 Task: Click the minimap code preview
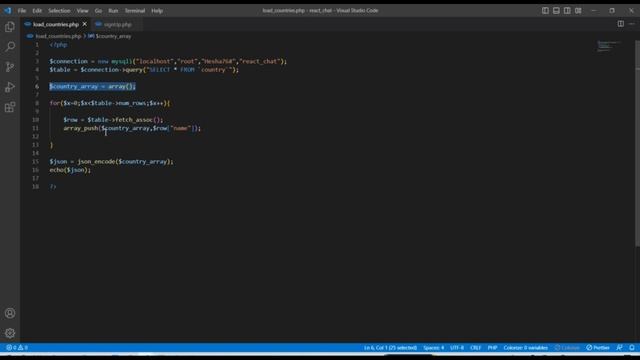coord(609,46)
